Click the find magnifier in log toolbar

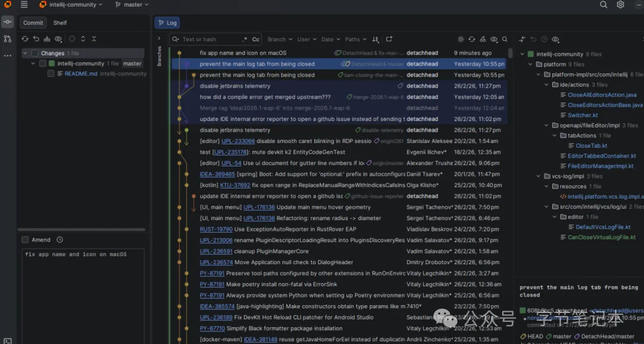pyautogui.click(x=505, y=39)
